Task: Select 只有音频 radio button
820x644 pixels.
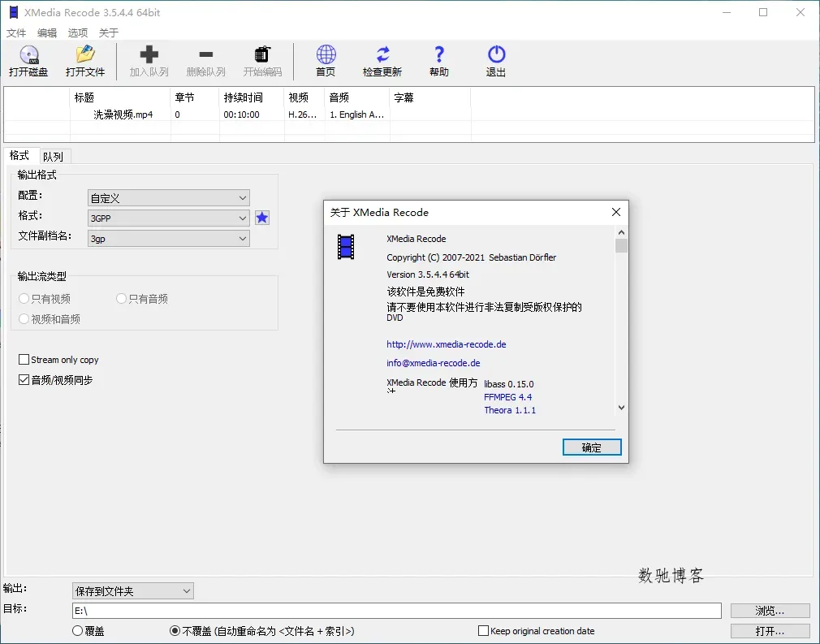Action: click(121, 299)
